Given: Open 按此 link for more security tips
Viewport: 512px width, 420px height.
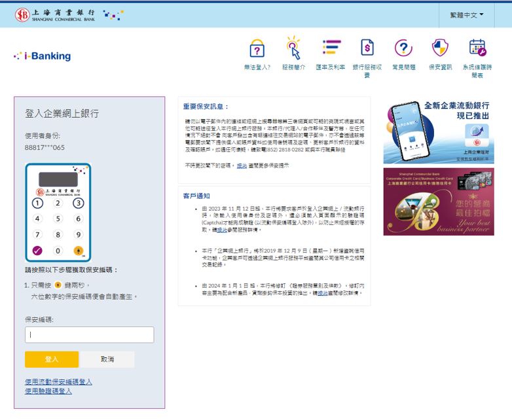Looking at the screenshot, I should click(x=242, y=166).
